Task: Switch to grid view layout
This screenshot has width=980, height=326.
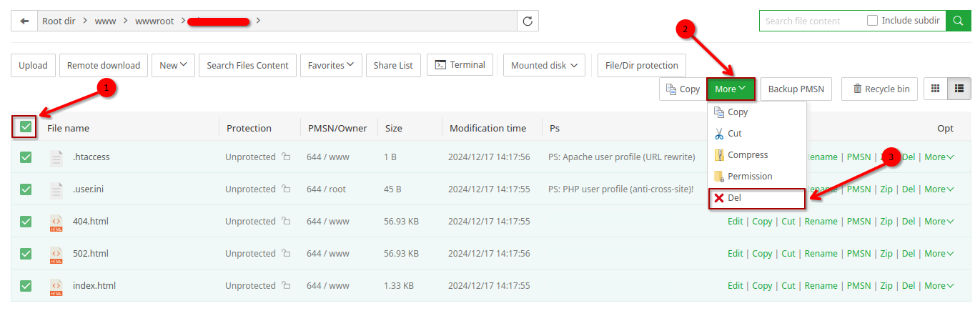Action: [x=935, y=89]
